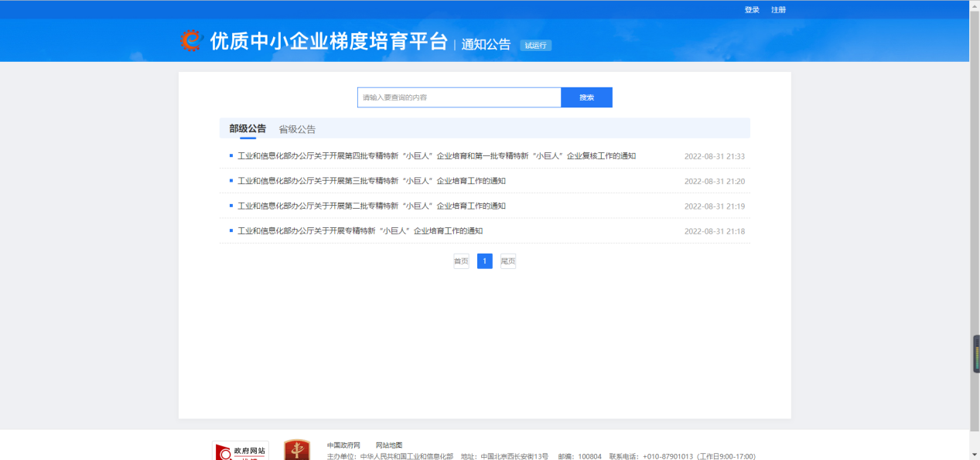Click the volume meter widget at right edge
Viewport: 980px width, 460px height.
976,354
